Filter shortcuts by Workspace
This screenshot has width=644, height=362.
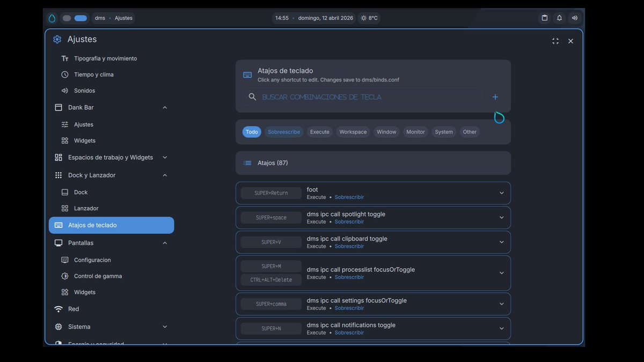pyautogui.click(x=353, y=132)
